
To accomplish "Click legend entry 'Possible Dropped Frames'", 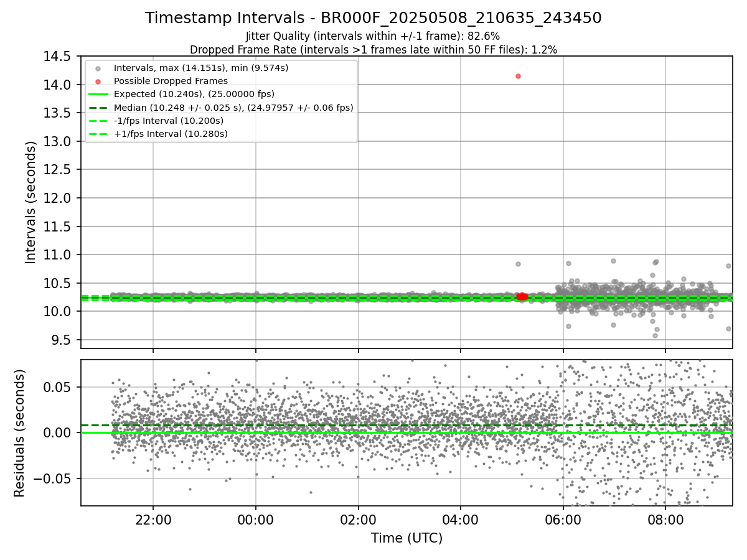I will 171,81.
